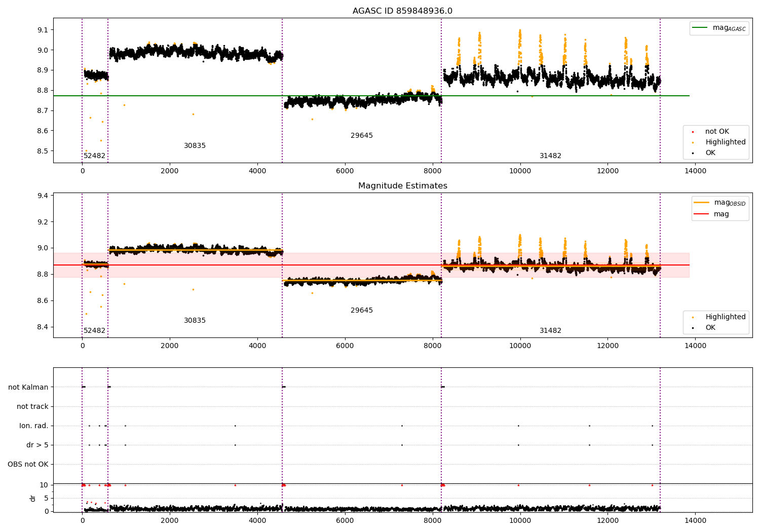Click the "Magnitude Estimates" subplot title
Screen dimensions: 760x532
tap(402, 186)
